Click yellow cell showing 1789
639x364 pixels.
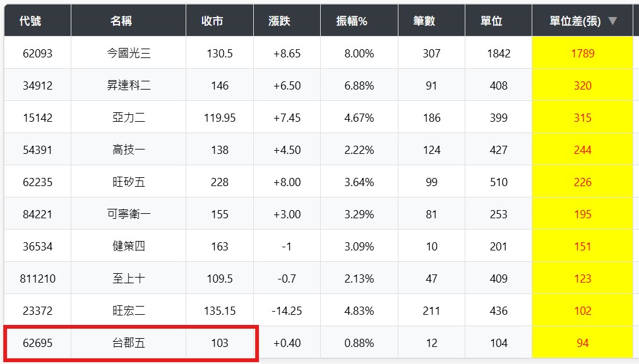pyautogui.click(x=582, y=54)
